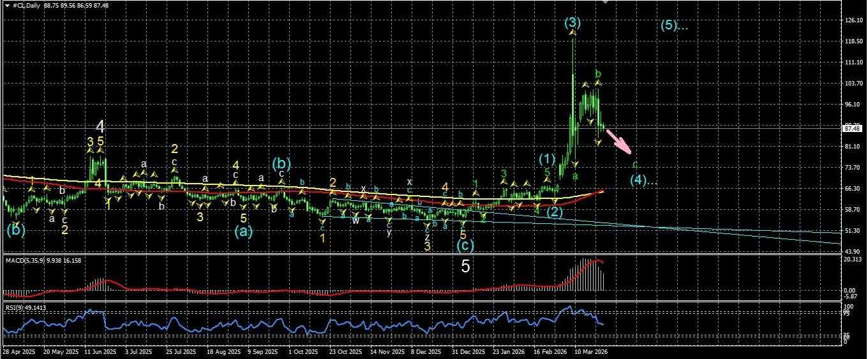Click the 1 Oct 2025 date label
The image size is (868, 359).
(303, 351)
